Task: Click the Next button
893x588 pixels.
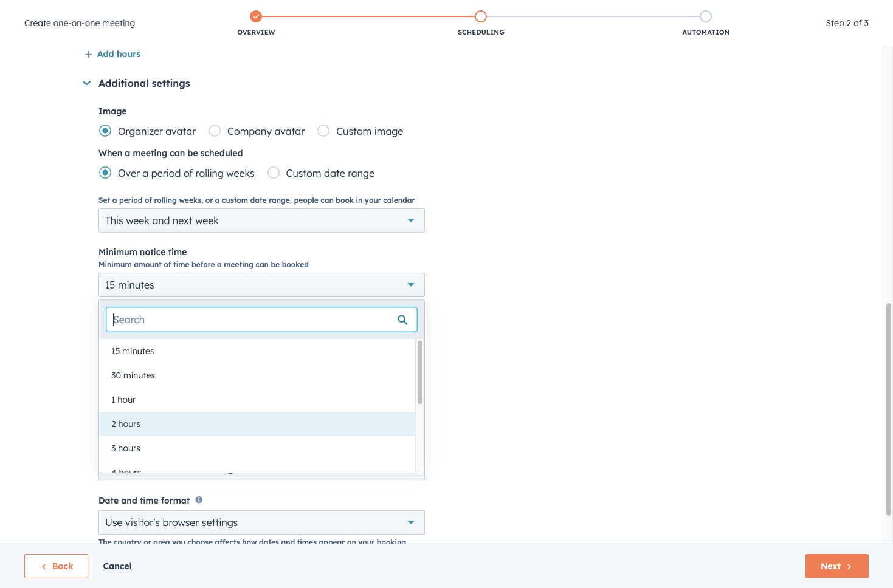Action: pyautogui.click(x=836, y=566)
